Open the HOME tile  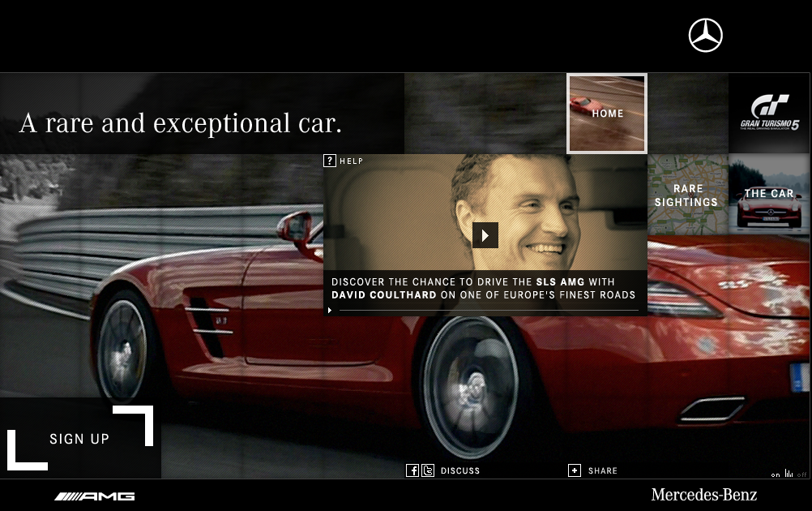607,114
